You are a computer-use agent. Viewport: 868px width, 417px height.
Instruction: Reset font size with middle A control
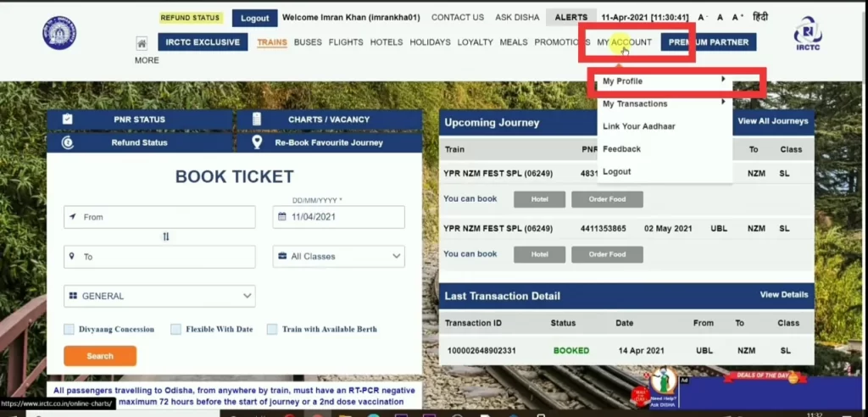(720, 18)
